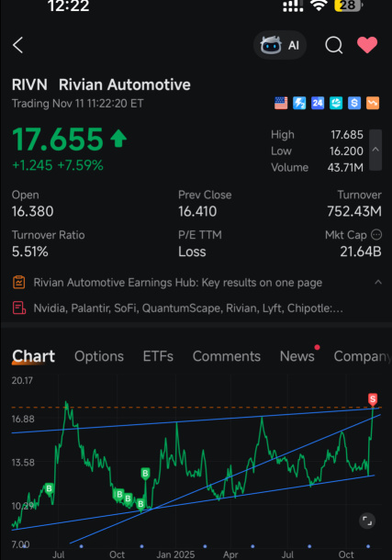Tap the Jan 2025 label on the chart date axis
Screen dimensions: 392x560
click(175, 554)
